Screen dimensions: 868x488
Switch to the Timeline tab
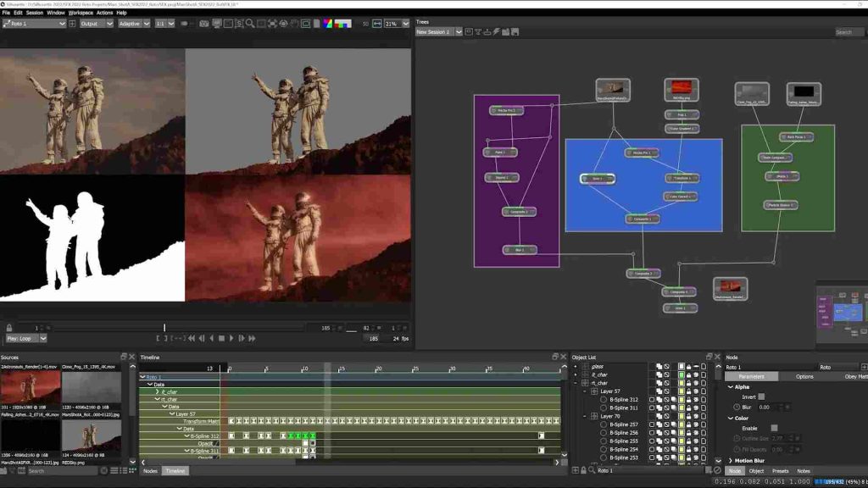175,471
